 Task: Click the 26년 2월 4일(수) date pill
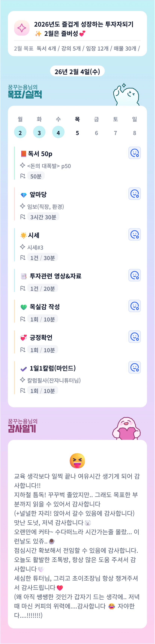(x=77, y=71)
